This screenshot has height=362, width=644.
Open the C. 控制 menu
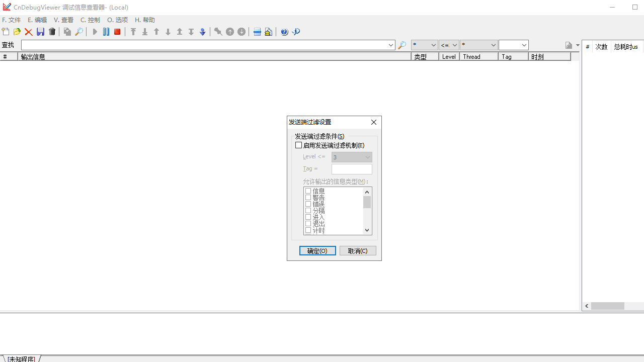click(x=90, y=20)
